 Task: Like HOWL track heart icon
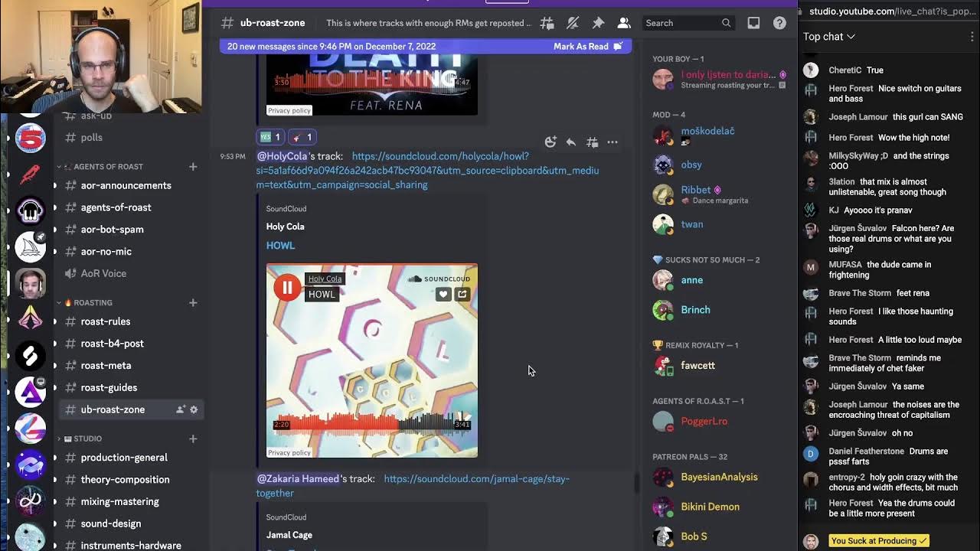tap(443, 294)
